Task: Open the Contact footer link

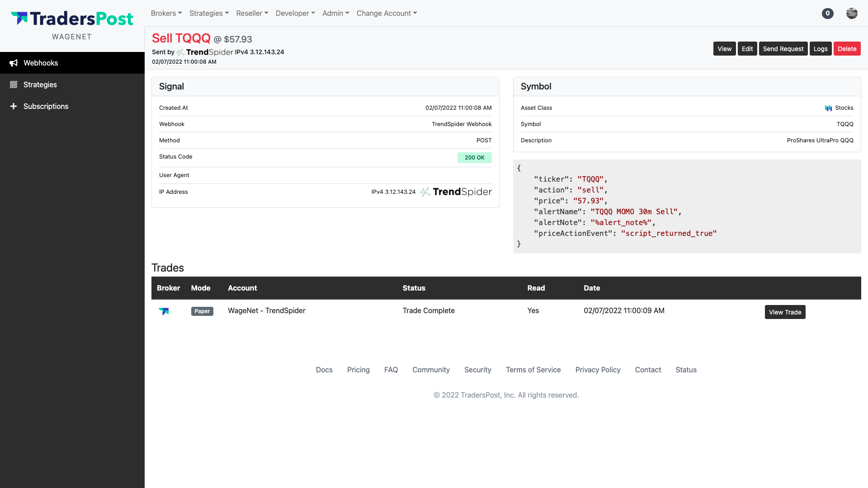Action: (x=648, y=370)
